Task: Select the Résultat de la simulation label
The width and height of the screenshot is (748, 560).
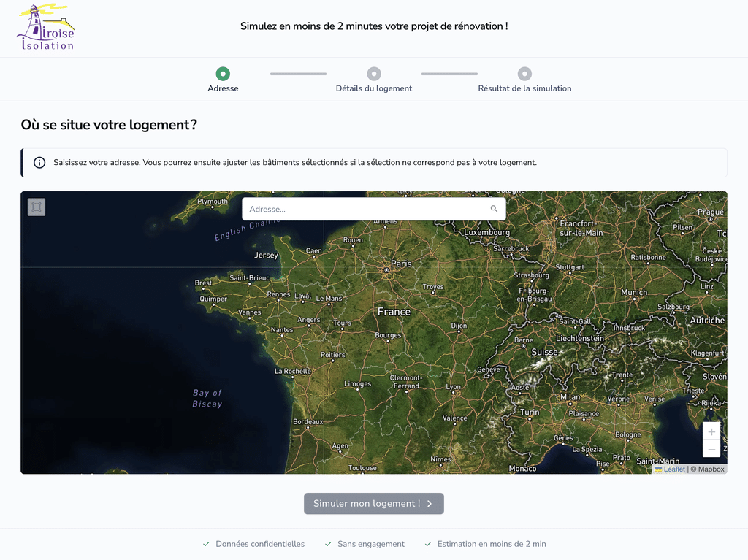Action: click(x=524, y=88)
